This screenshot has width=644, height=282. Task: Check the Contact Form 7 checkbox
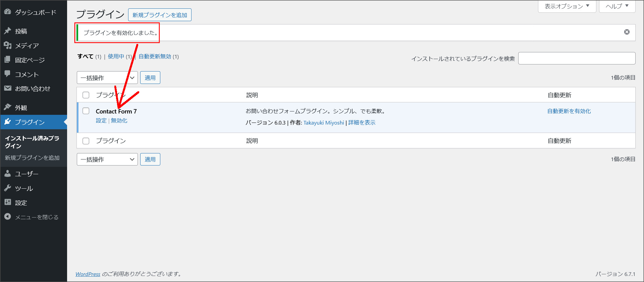pos(86,111)
